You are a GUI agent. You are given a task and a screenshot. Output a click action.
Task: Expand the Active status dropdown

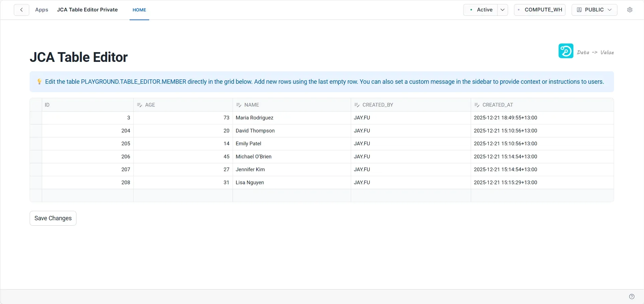coord(503,10)
